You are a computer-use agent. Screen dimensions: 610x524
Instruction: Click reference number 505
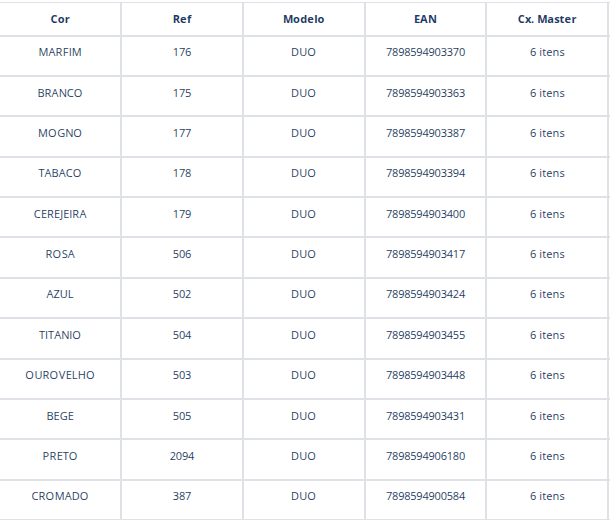[x=182, y=416]
